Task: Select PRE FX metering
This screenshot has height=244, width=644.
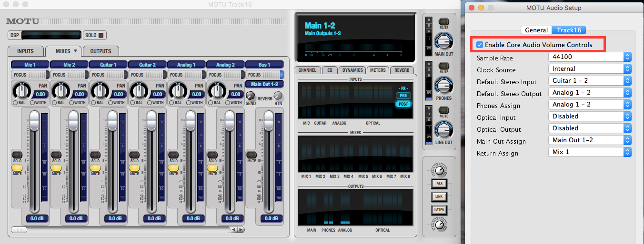Action: [x=403, y=96]
